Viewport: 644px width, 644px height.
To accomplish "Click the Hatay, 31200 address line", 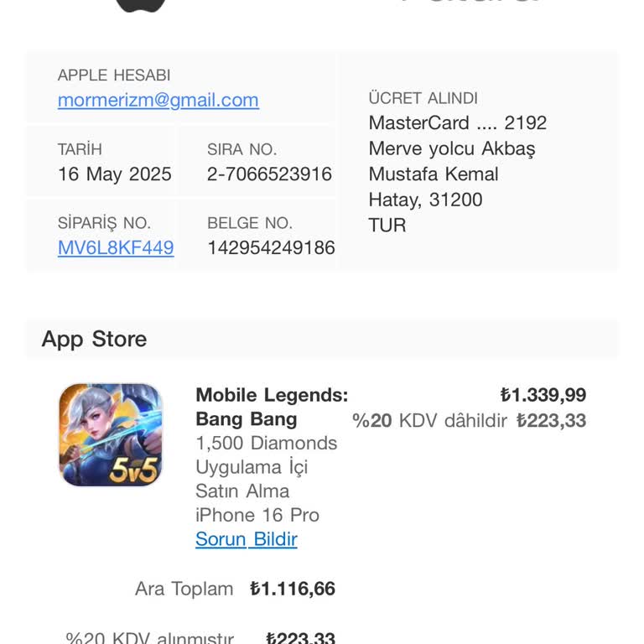I will tap(425, 200).
